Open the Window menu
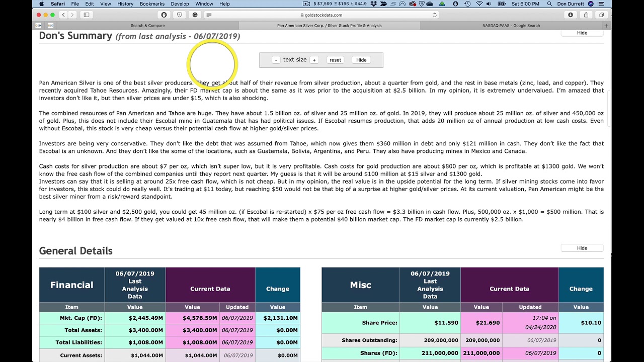Viewport: 644px width, 362px height. [x=204, y=4]
